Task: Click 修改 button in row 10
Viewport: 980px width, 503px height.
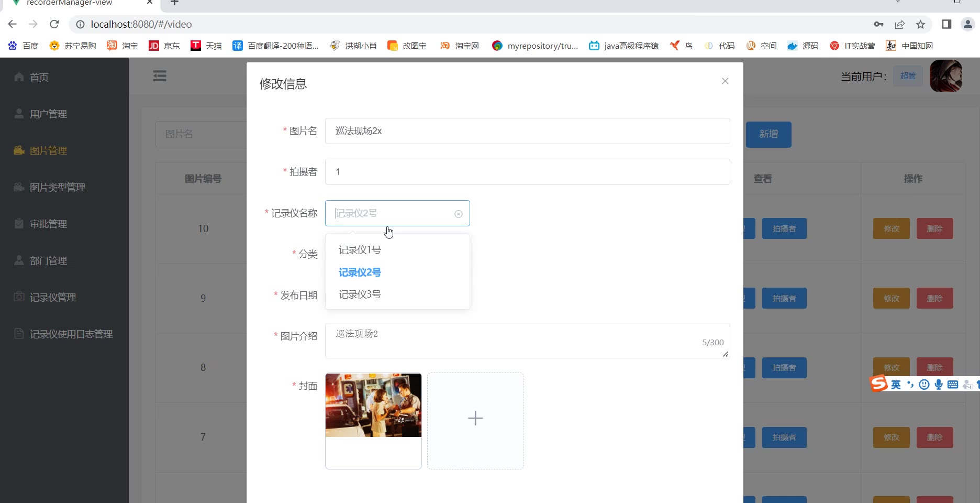Action: 892,228
